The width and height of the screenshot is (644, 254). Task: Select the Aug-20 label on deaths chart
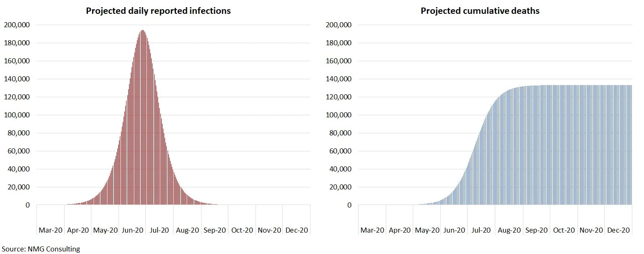[509, 230]
